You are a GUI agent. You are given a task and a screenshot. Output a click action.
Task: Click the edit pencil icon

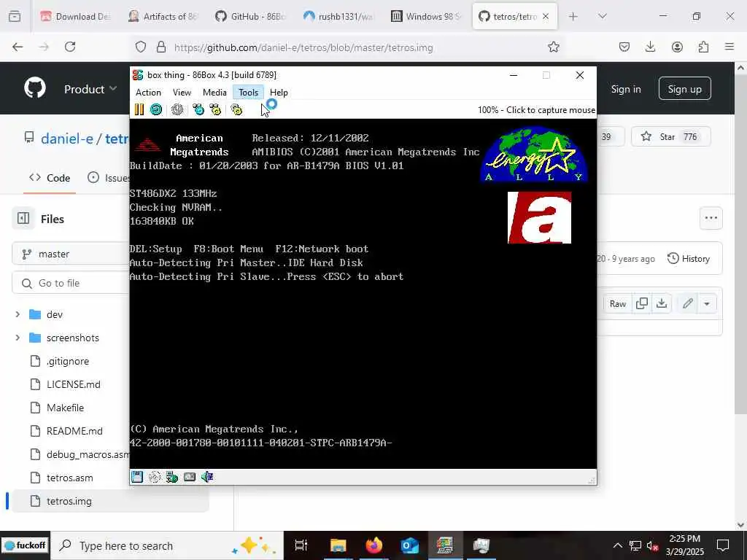click(x=687, y=304)
